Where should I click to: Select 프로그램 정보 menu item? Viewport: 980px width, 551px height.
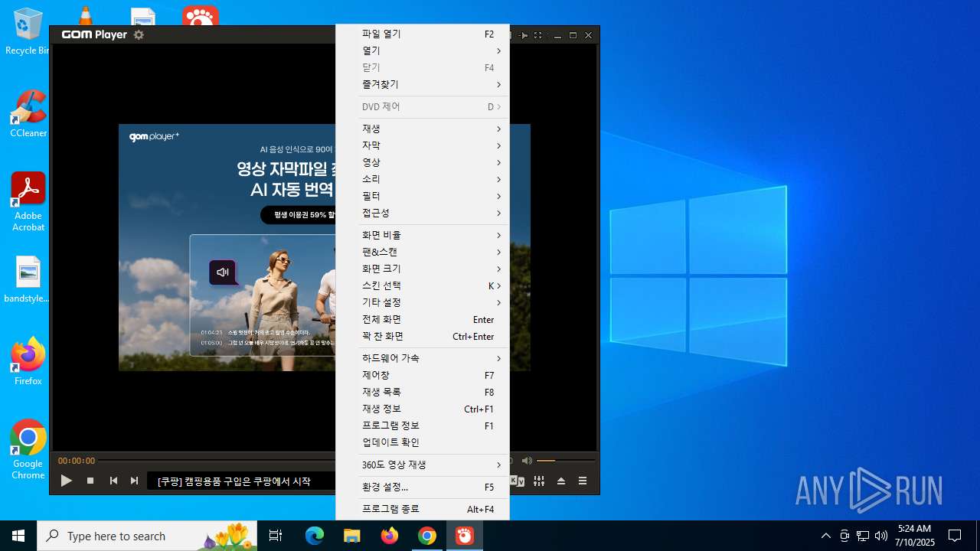[x=423, y=425]
